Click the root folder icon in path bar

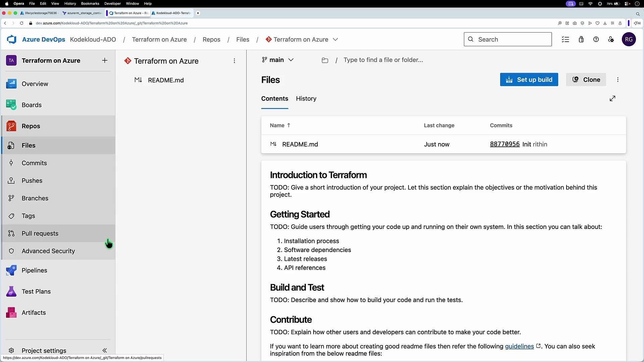[325, 60]
